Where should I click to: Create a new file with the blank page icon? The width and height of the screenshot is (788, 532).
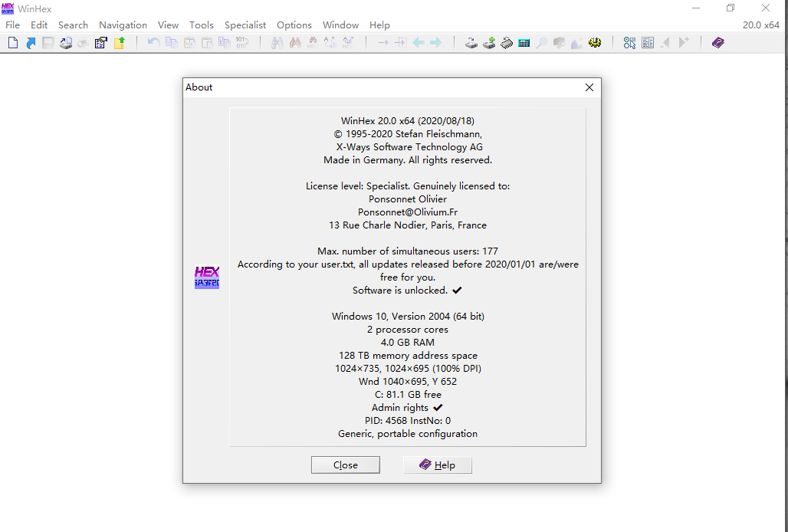coord(13,43)
